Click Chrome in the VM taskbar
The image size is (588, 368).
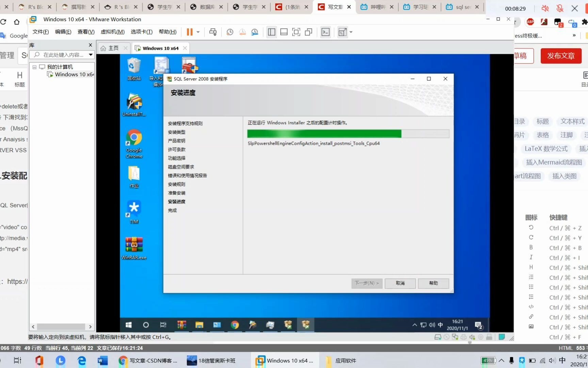(x=235, y=325)
